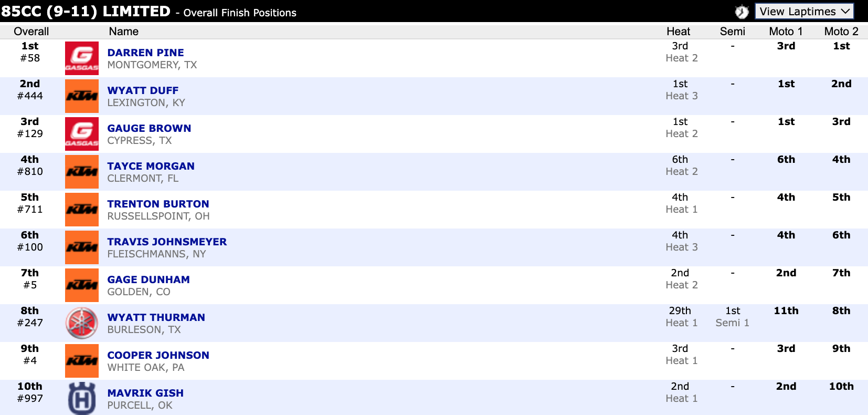
Task: Click the Heat column header
Action: coord(678,32)
